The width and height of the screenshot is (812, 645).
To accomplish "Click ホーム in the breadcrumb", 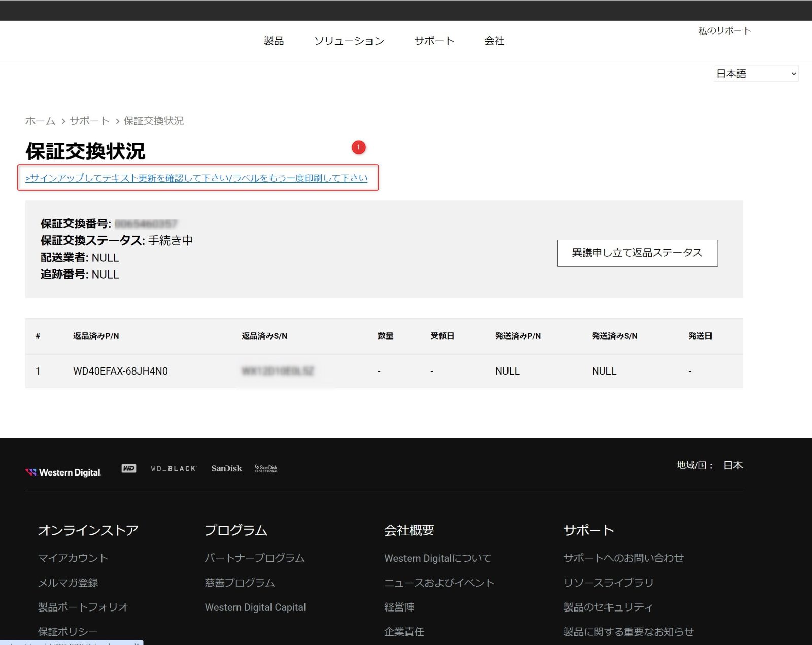I will pos(40,121).
